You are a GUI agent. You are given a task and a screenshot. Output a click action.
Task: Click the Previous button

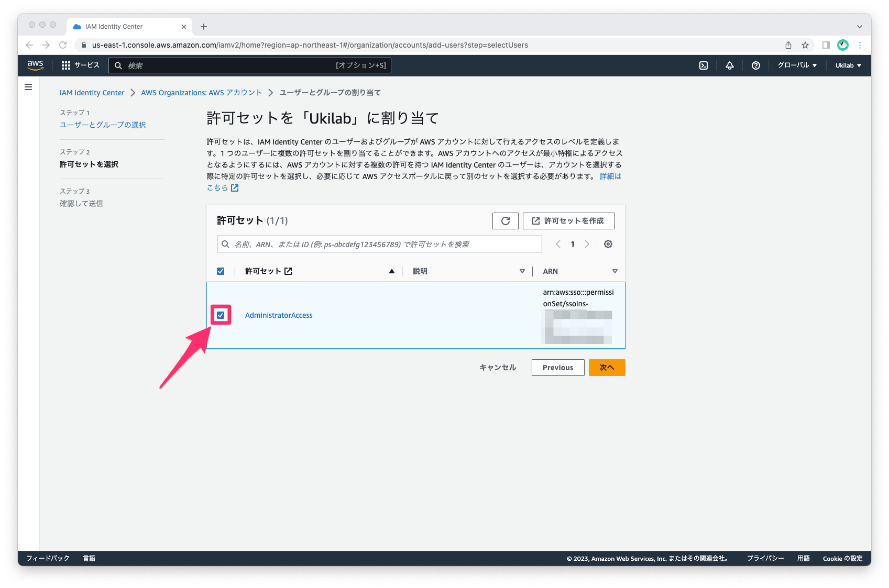557,368
